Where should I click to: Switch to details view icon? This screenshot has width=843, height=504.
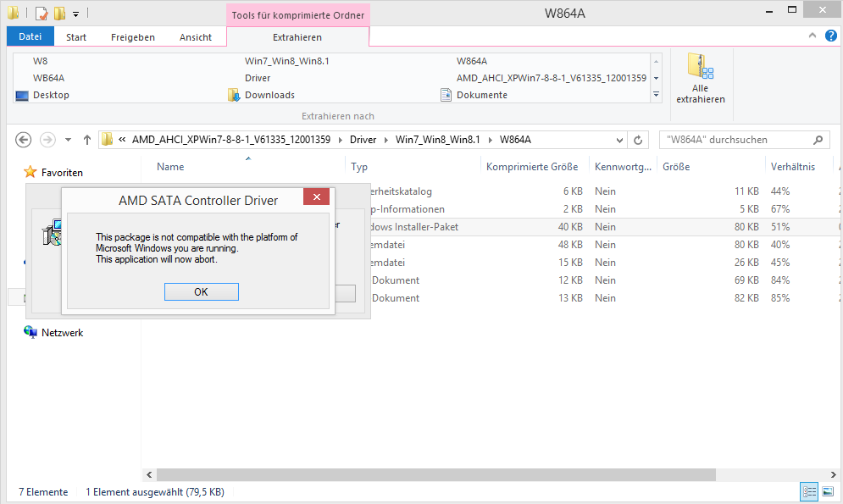point(809,491)
